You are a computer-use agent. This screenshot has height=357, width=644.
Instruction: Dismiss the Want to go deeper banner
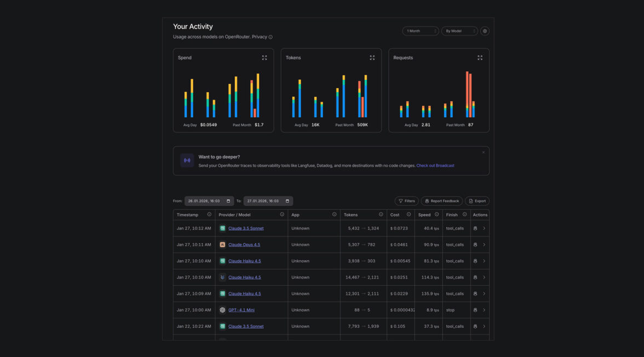click(484, 152)
